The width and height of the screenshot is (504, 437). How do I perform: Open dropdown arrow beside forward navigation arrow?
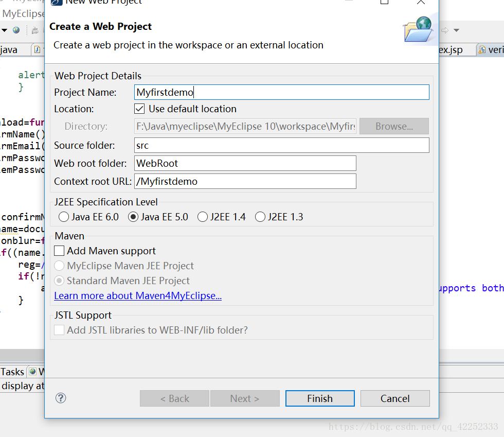[457, 30]
